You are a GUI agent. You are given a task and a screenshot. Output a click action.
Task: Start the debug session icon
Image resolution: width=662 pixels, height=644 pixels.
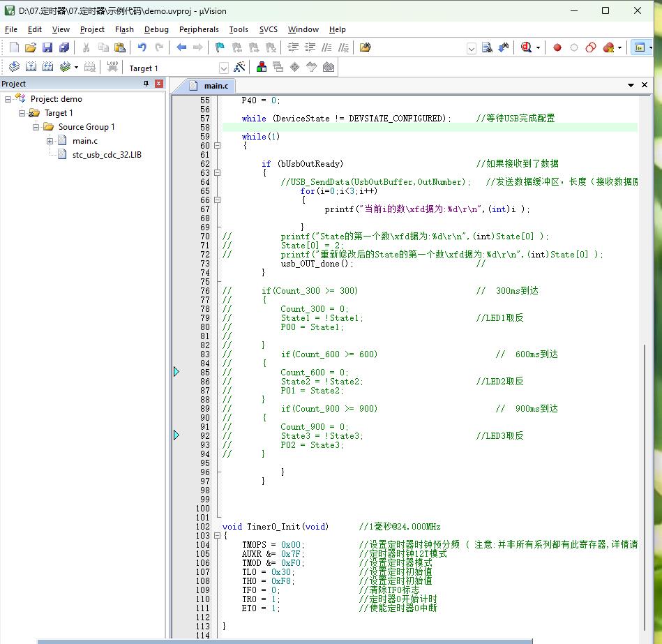pyautogui.click(x=526, y=47)
